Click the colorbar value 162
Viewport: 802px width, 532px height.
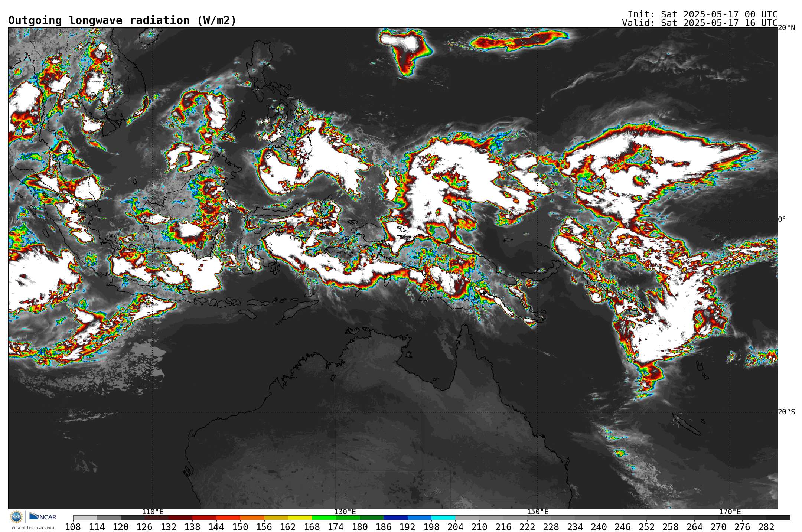pos(288,527)
